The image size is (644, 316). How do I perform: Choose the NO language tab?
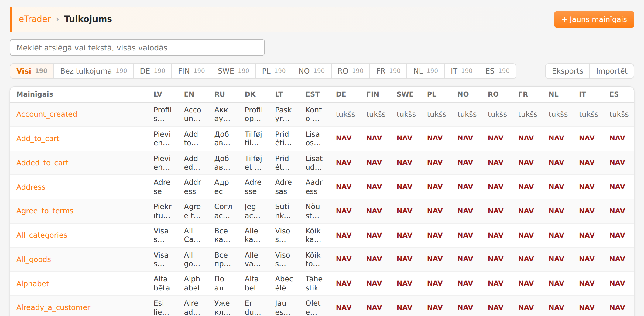click(312, 71)
